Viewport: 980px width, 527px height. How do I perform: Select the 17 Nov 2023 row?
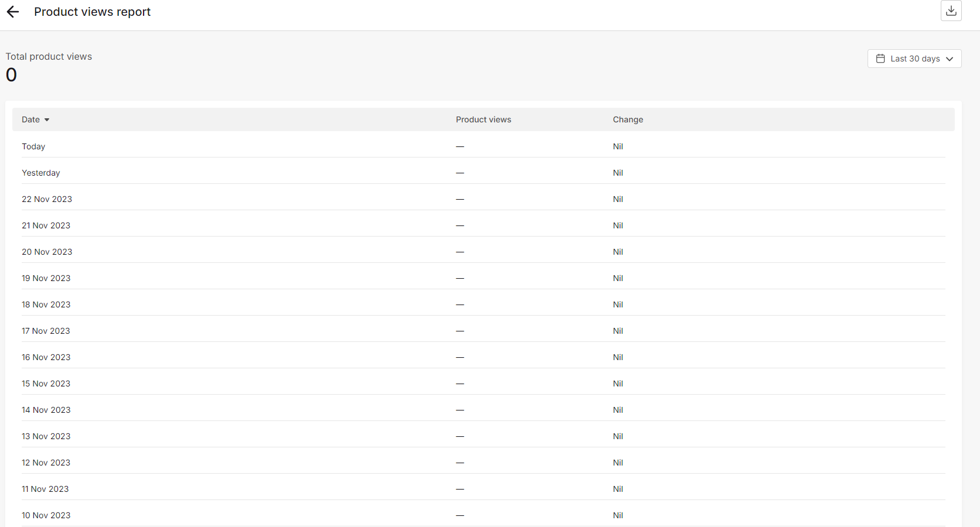[x=483, y=331]
